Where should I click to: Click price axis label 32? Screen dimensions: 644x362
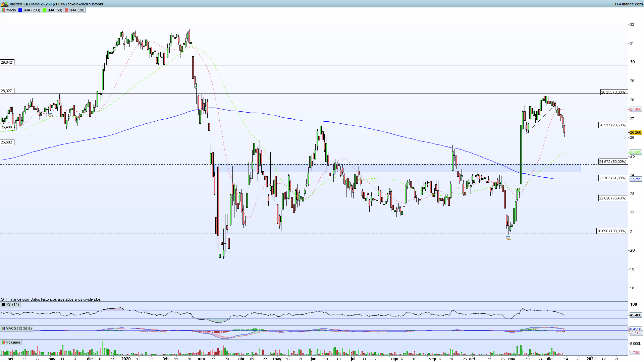[x=632, y=24]
